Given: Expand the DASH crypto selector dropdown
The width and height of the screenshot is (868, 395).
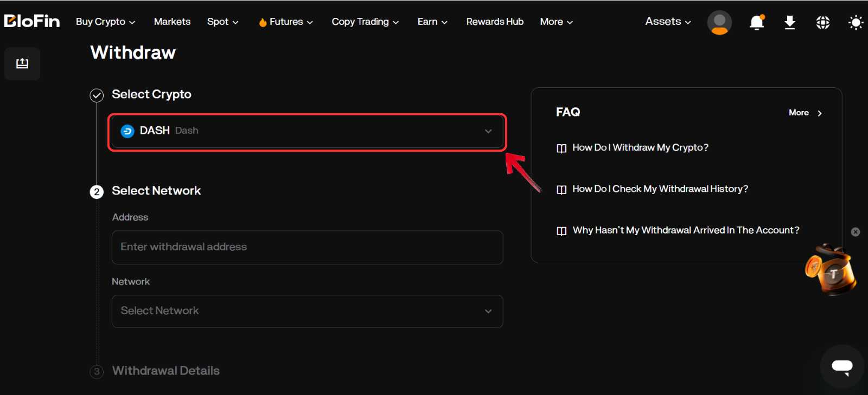Looking at the screenshot, I should pos(307,131).
